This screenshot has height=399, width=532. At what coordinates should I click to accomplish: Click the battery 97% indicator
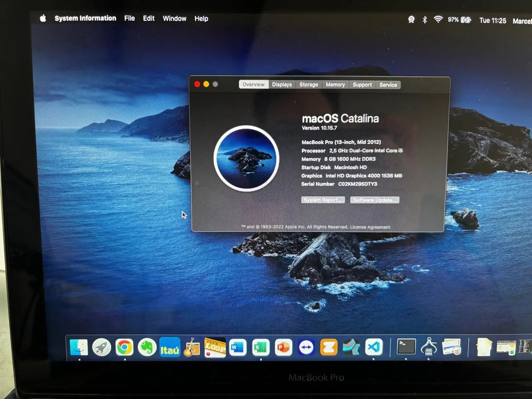click(459, 20)
